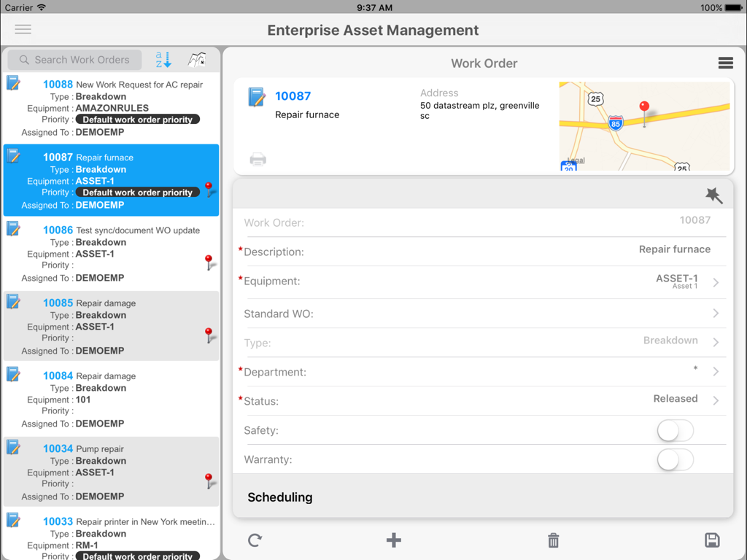Open the map view icon beside sort
The width and height of the screenshot is (747, 560).
point(198,60)
